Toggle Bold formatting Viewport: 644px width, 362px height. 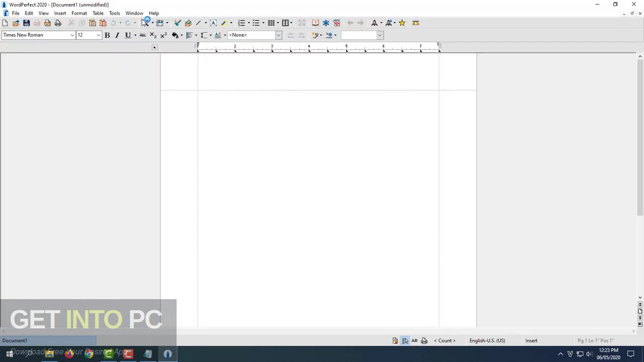coord(107,35)
